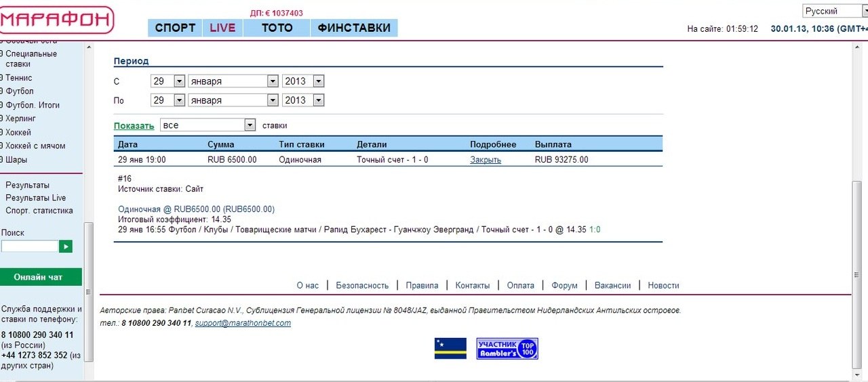The height and width of the screenshot is (382, 868).
Task: Open the start month dropdown in row С
Action: click(233, 81)
